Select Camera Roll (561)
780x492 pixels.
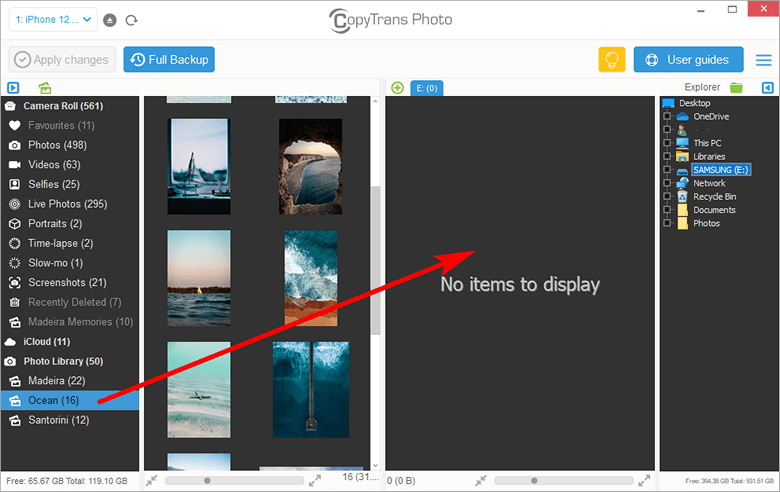tap(70, 106)
